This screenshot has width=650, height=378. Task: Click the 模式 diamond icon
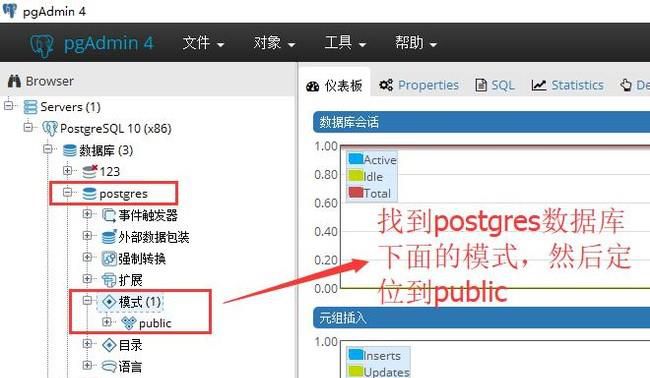109,302
